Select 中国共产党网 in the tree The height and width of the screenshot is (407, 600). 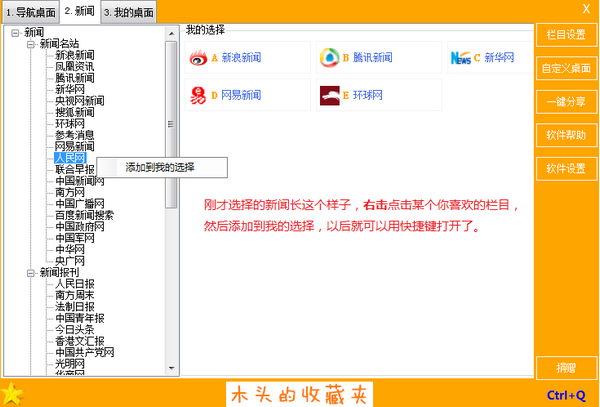coord(85,352)
